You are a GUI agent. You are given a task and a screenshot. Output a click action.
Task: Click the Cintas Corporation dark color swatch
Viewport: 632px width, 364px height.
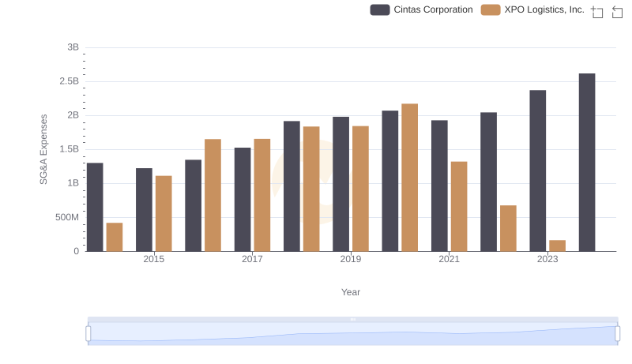point(380,9)
